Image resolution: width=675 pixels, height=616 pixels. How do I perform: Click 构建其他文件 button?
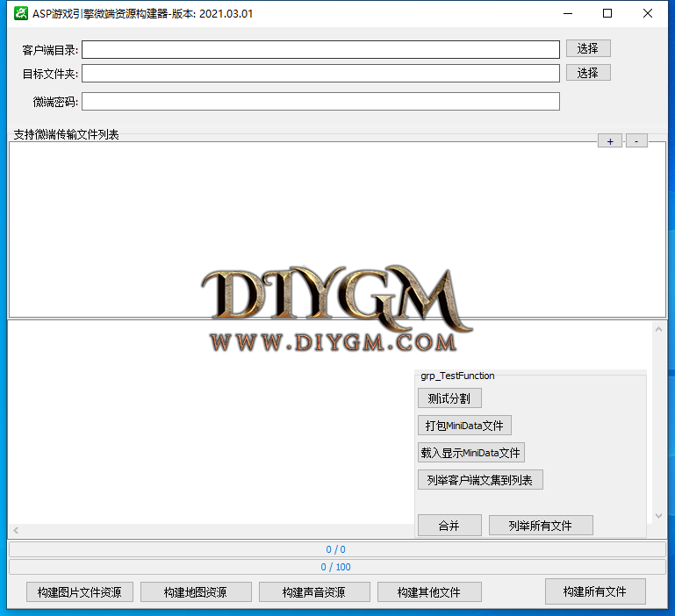(429, 592)
